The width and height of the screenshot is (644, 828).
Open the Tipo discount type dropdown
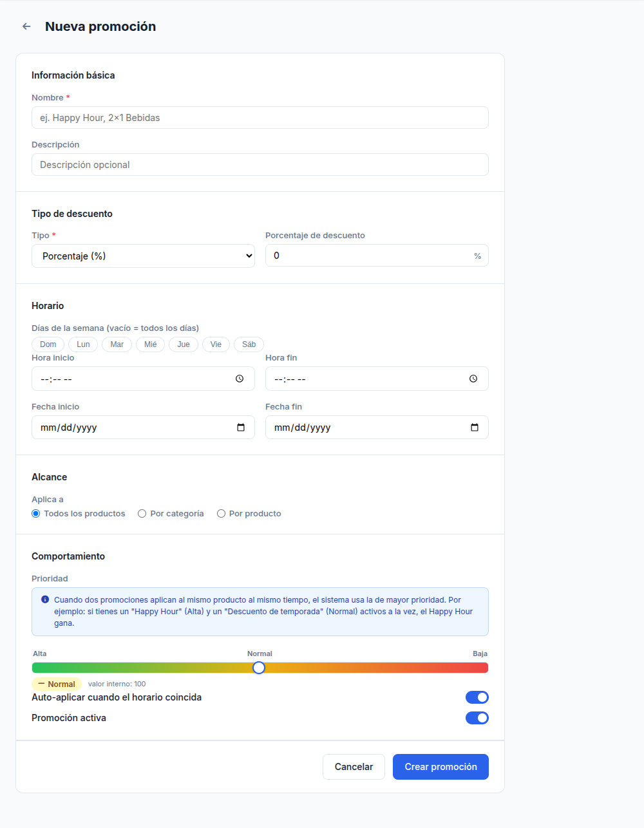(x=143, y=256)
